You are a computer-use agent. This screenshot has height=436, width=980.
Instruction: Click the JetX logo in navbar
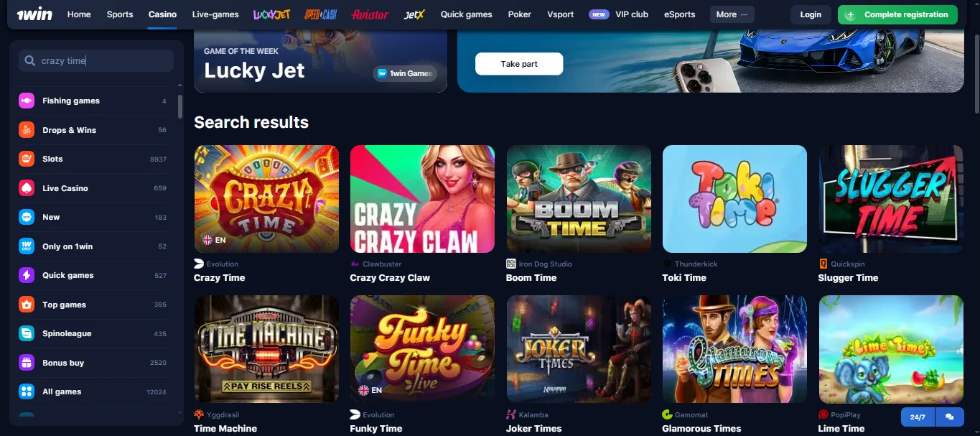tap(415, 14)
